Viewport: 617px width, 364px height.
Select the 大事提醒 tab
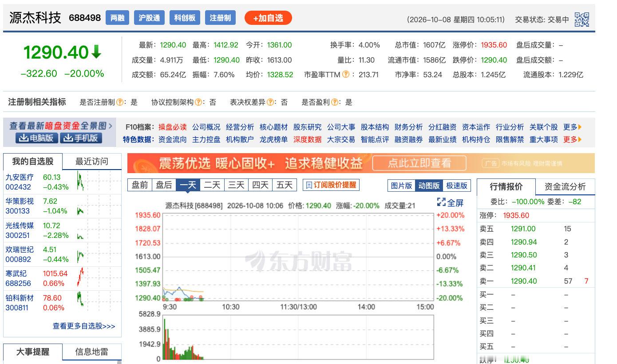click(x=33, y=352)
